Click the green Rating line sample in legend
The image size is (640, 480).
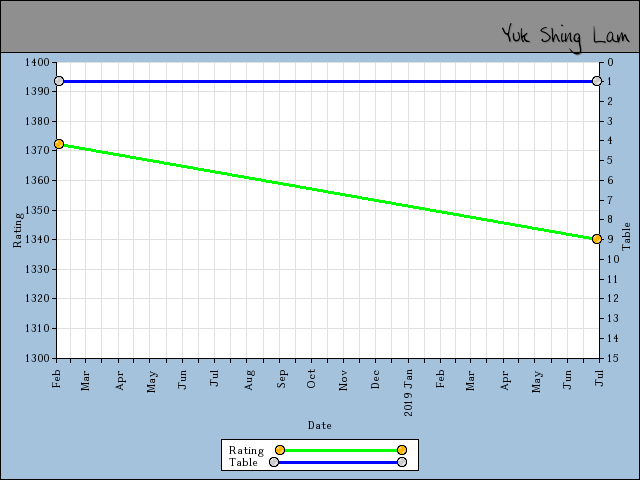(x=341, y=450)
